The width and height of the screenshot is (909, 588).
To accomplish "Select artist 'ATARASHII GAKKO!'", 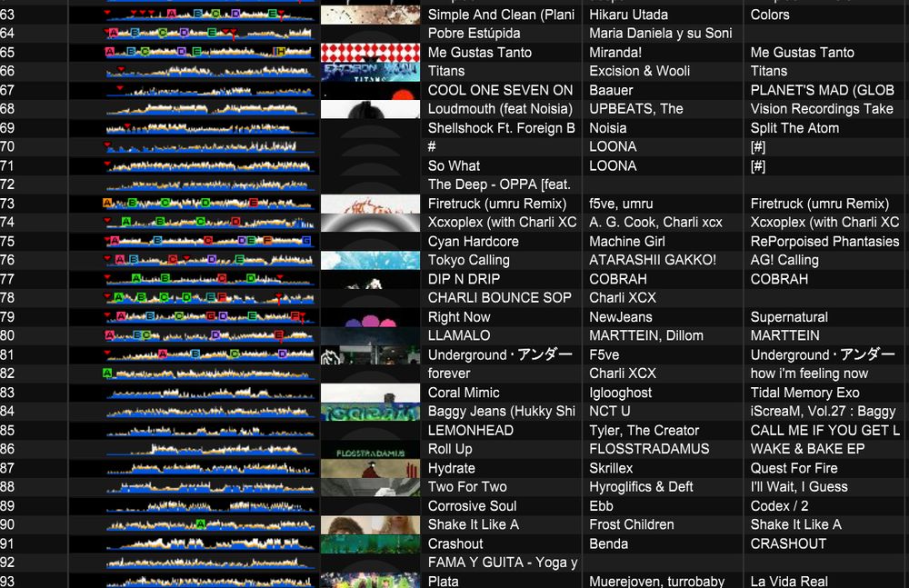I will (652, 260).
